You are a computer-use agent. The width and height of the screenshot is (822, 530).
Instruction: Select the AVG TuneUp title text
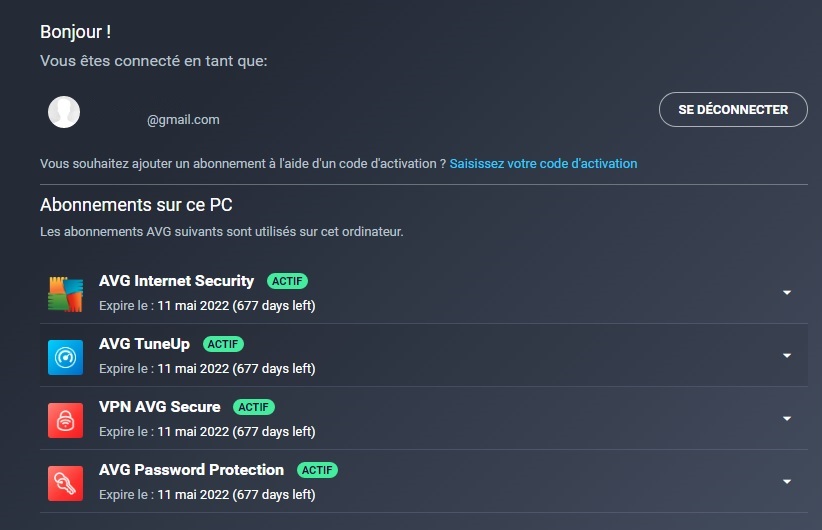144,344
